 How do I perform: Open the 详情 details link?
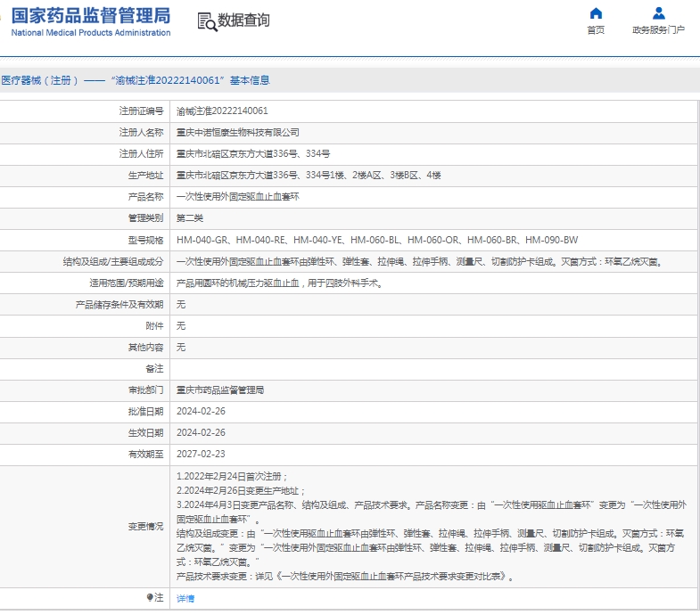185,598
